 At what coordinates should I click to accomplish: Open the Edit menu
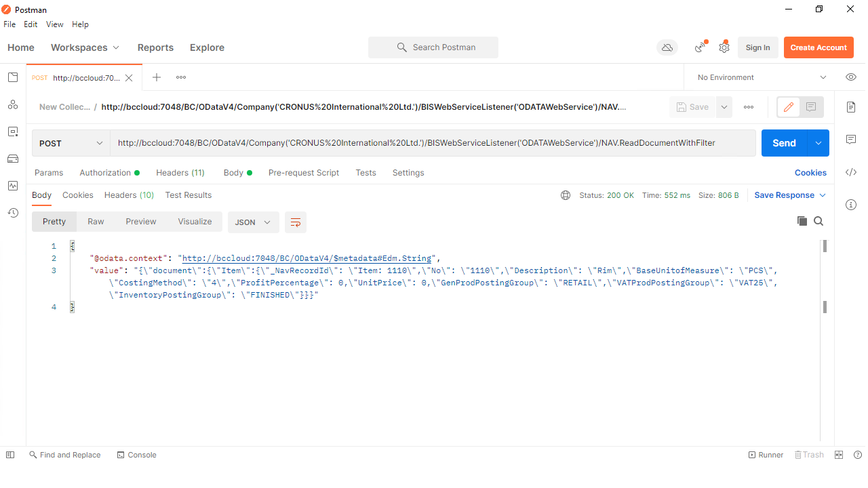coord(31,24)
